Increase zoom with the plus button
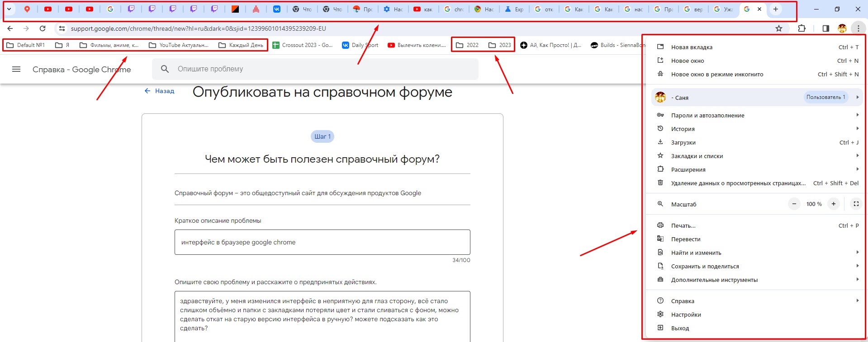868x342 pixels. [833, 204]
